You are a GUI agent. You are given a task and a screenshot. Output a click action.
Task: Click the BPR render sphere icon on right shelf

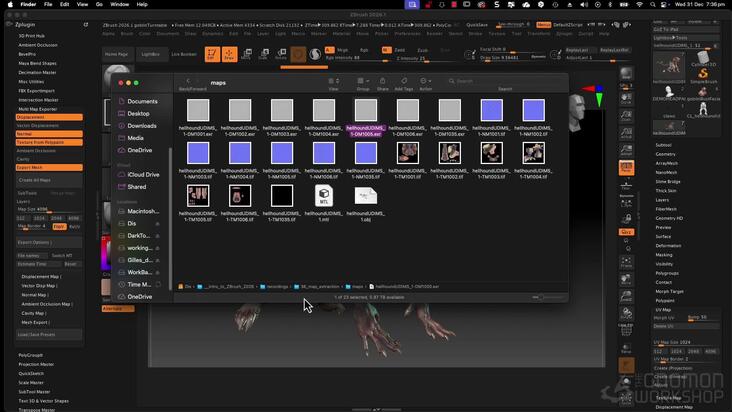[626, 73]
